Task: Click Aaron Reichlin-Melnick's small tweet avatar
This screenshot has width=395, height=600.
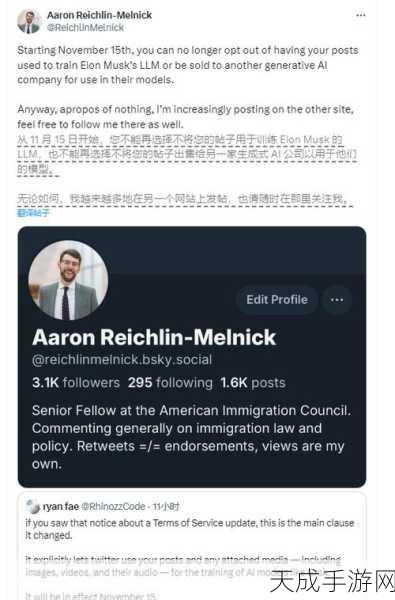Action: tap(29, 21)
